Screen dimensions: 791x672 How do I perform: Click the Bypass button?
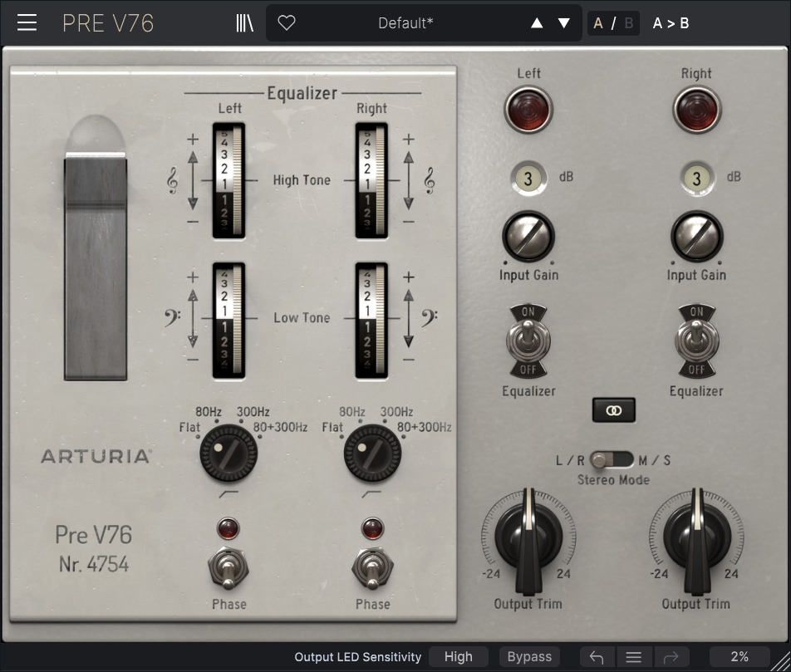click(529, 657)
